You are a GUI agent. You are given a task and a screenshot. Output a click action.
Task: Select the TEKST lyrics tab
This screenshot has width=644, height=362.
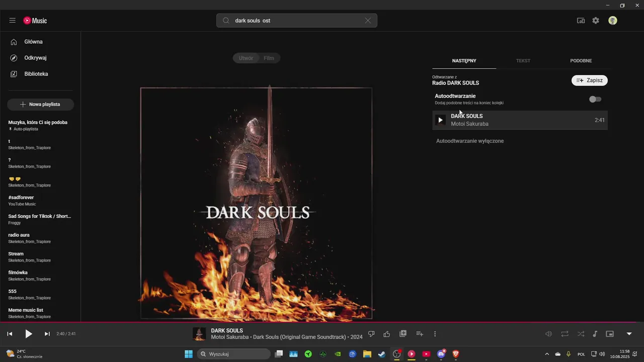[x=523, y=61]
